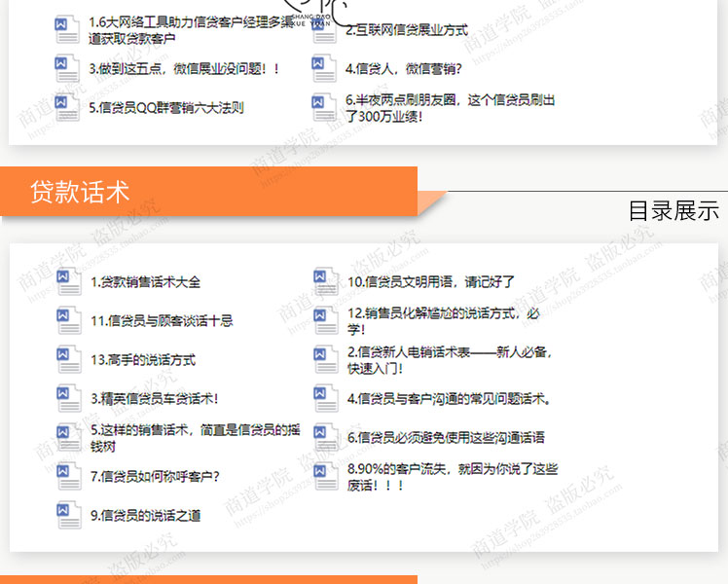
Task: Open 3.做到这五点，微信展业没问题 title
Action: point(185,69)
